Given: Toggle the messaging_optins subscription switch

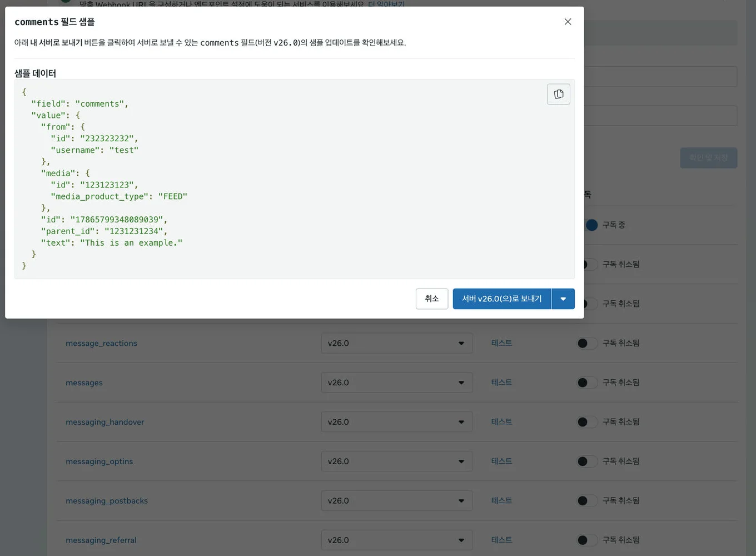Looking at the screenshot, I should coord(587,461).
